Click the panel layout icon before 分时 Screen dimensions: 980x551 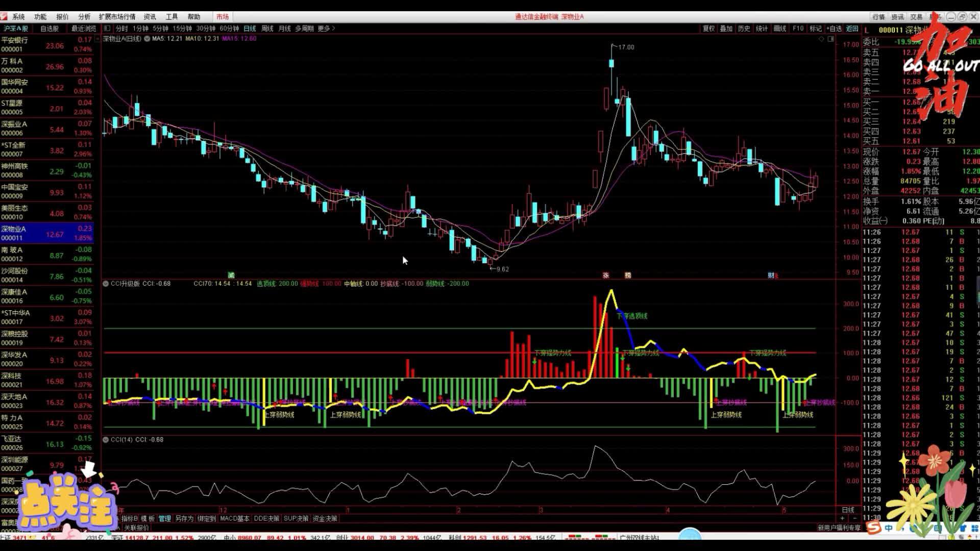click(107, 29)
